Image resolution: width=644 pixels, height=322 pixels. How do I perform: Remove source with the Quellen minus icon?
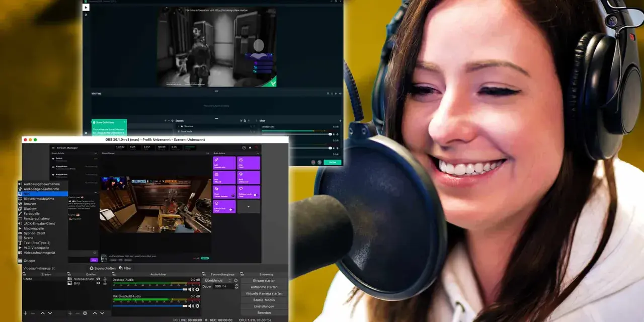[x=77, y=313]
